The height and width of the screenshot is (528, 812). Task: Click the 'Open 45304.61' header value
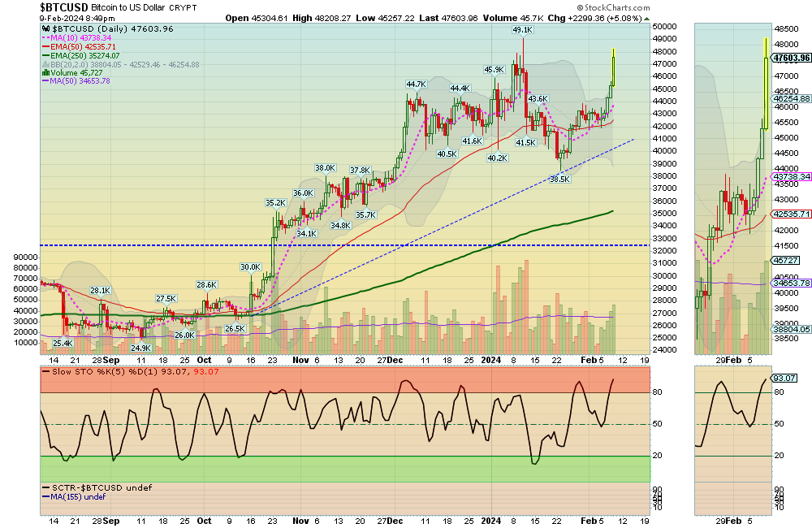point(257,18)
